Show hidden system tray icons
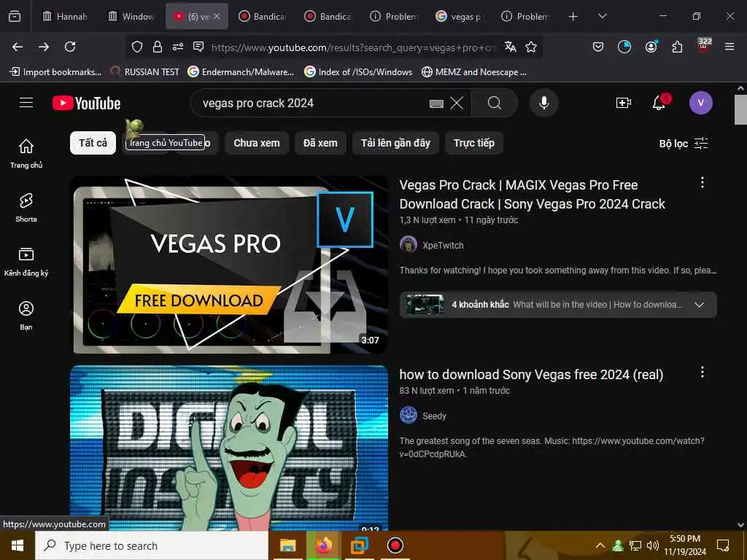This screenshot has width=747, height=560. click(x=600, y=545)
